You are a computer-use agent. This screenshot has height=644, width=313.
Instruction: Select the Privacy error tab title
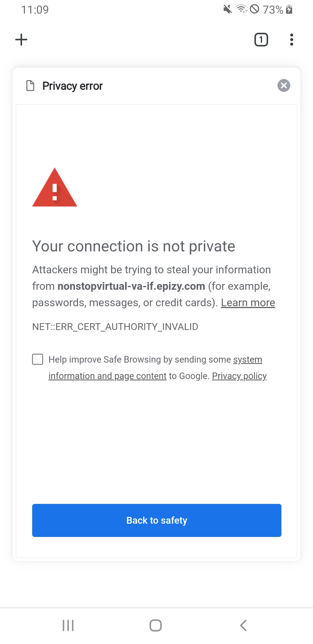(x=72, y=86)
